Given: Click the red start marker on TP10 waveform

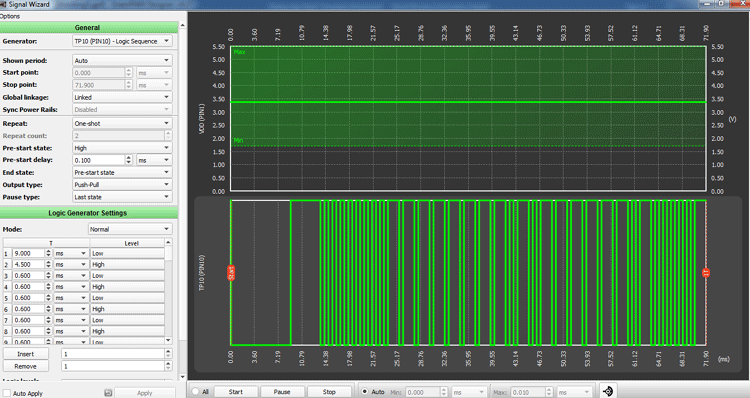Looking at the screenshot, I should [x=231, y=273].
